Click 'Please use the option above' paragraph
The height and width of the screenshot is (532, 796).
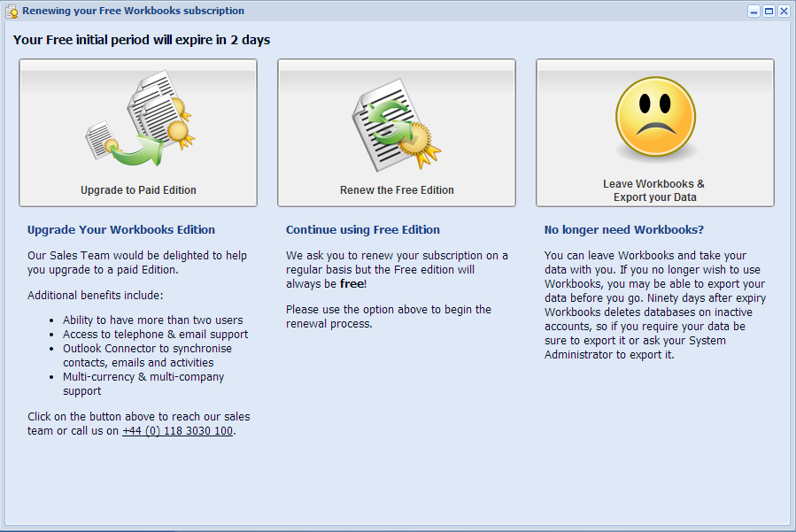pyautogui.click(x=389, y=316)
